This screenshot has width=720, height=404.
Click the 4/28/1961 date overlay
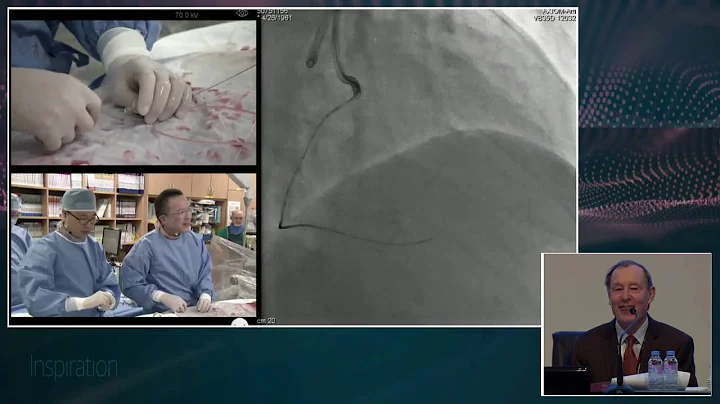coord(276,18)
